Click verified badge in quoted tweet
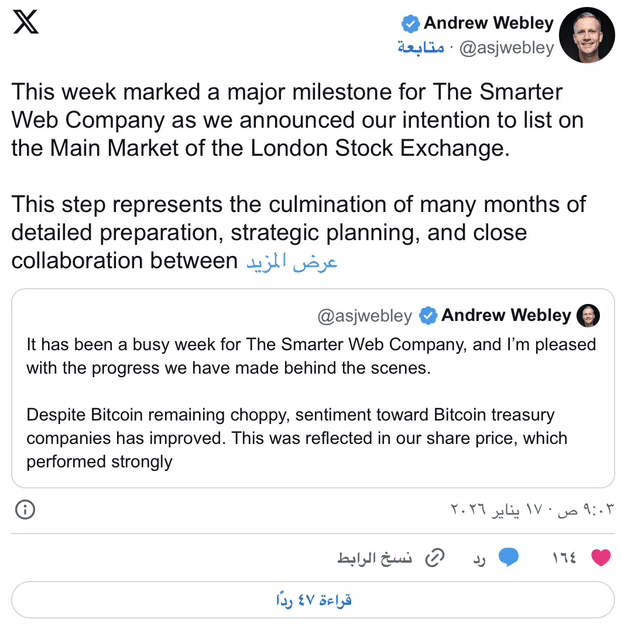The image size is (621, 629). [428, 316]
